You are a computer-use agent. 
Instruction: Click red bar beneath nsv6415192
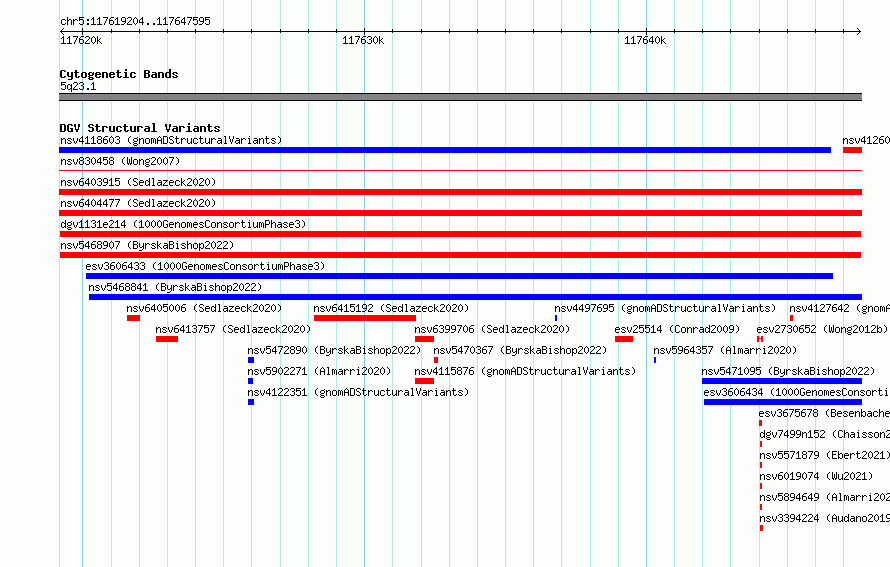tap(365, 318)
